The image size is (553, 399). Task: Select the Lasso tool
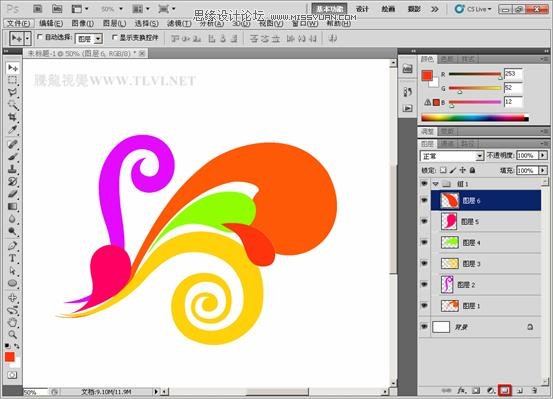click(x=13, y=92)
